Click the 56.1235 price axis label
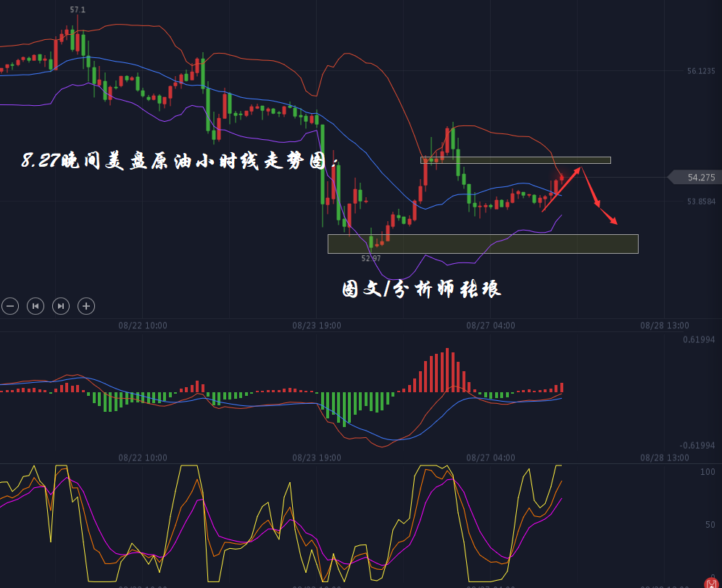This screenshot has width=722, height=588. point(701,71)
